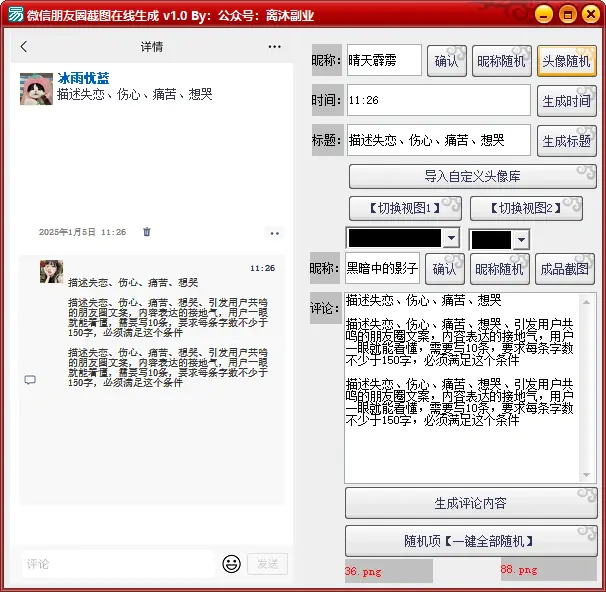
Task: Click the time input field showing 11:26
Action: (x=438, y=101)
